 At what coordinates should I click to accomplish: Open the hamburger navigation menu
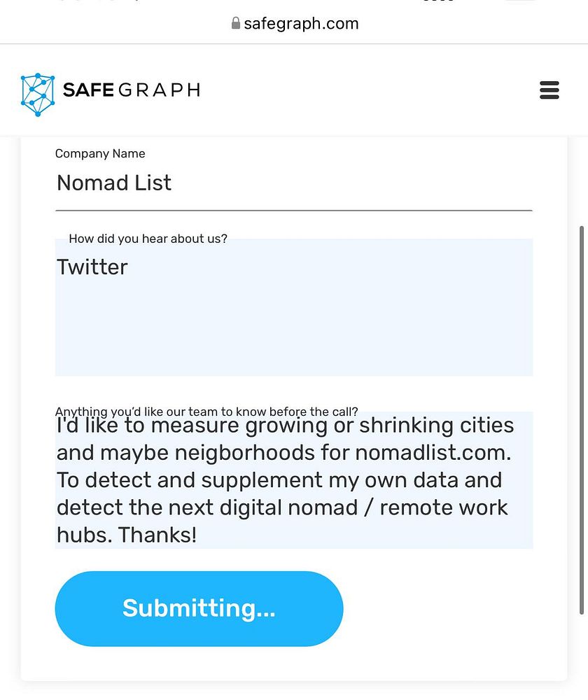pyautogui.click(x=549, y=90)
